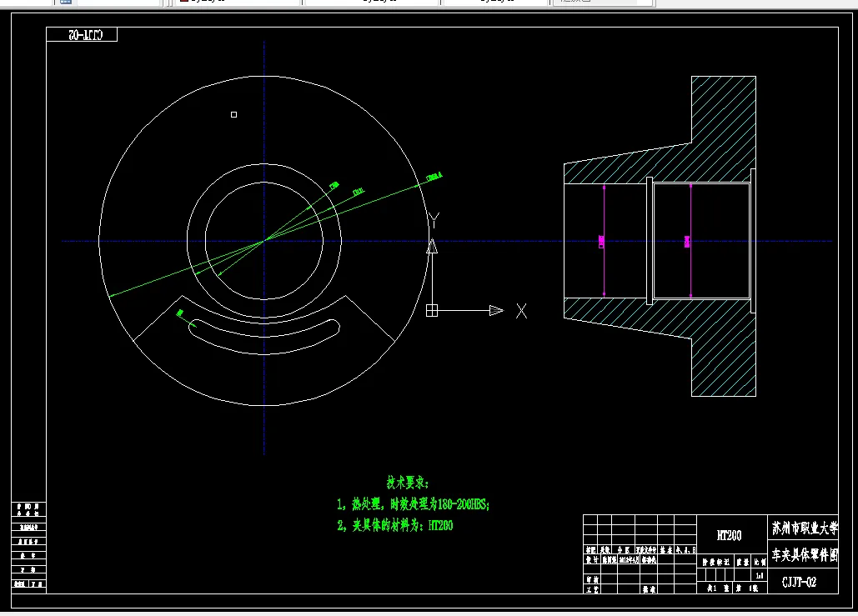Click the '设计' row label in title block
The image size is (858, 616).
[591, 559]
